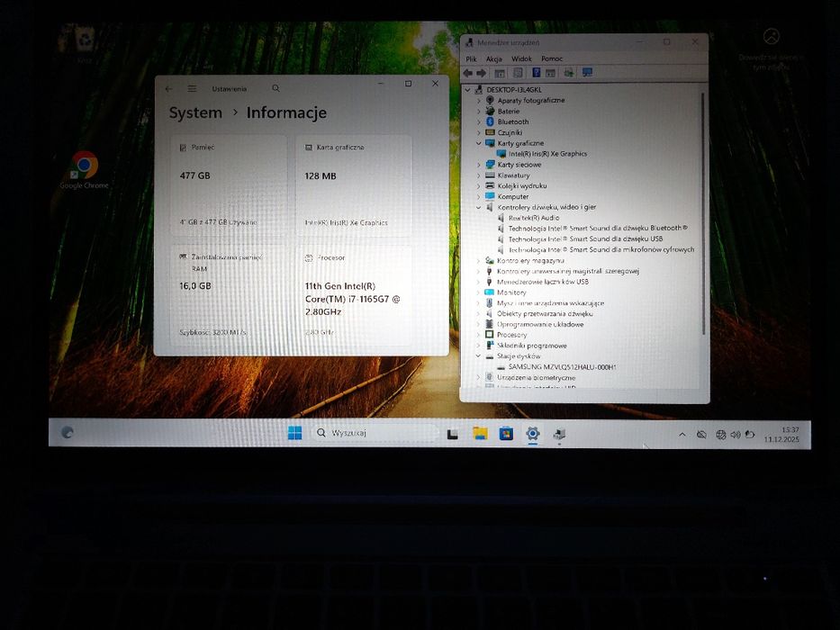Screen dimensions: 840x630
Task: Expand the Monitory category
Action: [478, 292]
